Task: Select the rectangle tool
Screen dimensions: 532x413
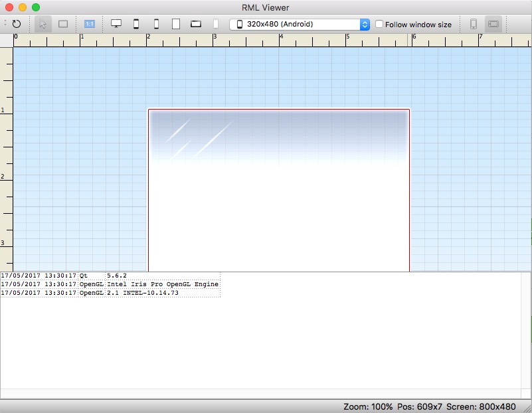Action: 63,24
